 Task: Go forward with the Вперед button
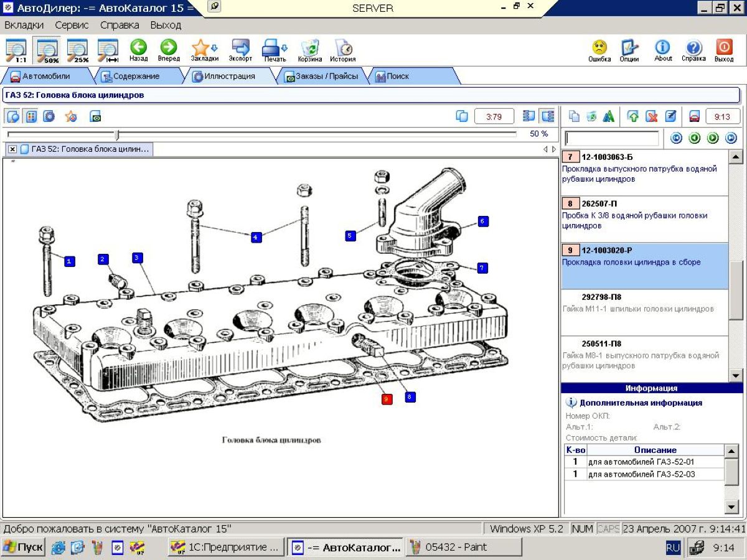tap(168, 50)
